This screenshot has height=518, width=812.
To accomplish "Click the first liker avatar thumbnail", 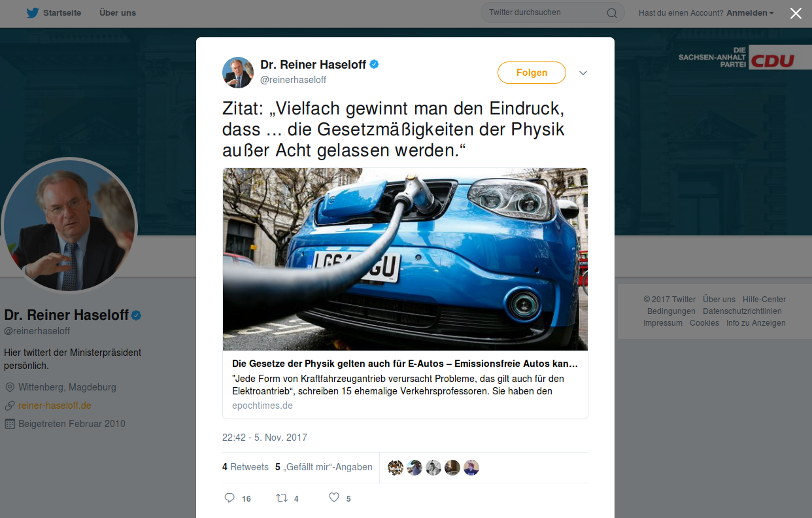I will pos(395,468).
